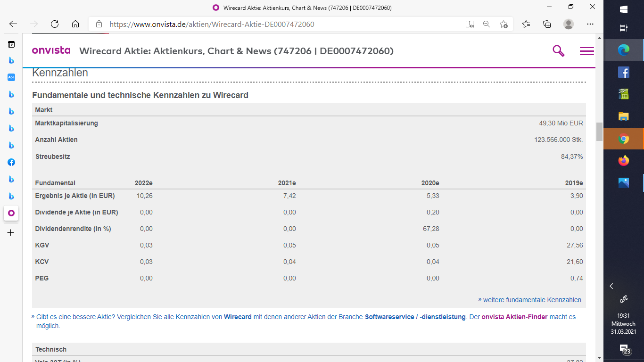Image resolution: width=644 pixels, height=362 pixels.
Task: Select KCV value '21,60'
Action: (575, 262)
